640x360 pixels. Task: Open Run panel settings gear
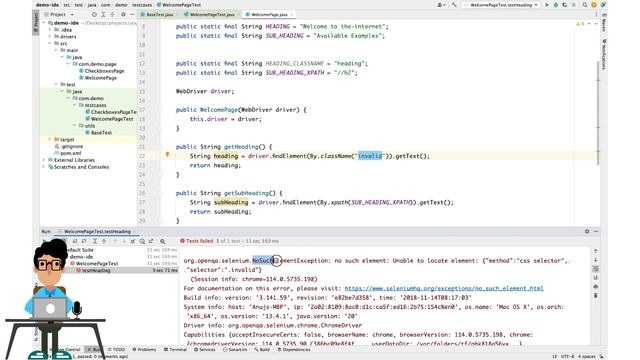[x=587, y=231]
